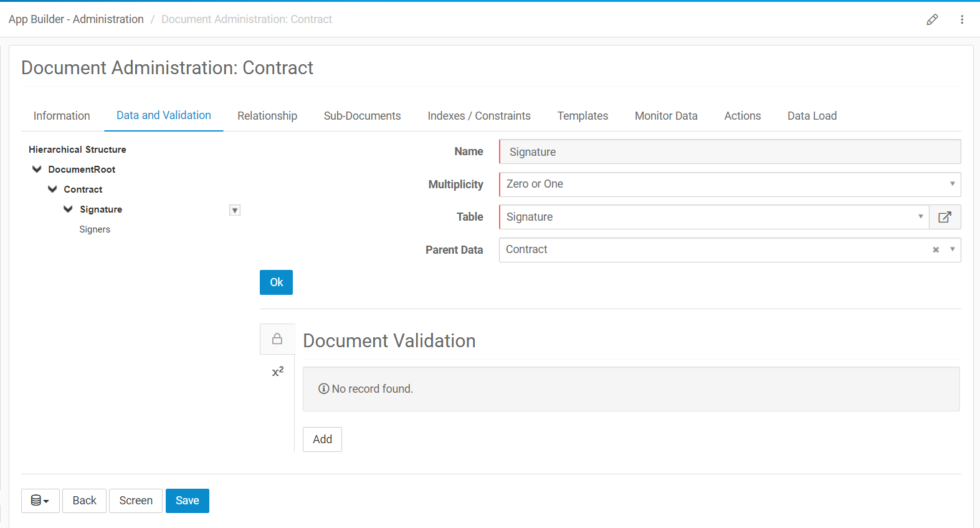Select the x² expression icon
980x528 pixels.
click(278, 372)
